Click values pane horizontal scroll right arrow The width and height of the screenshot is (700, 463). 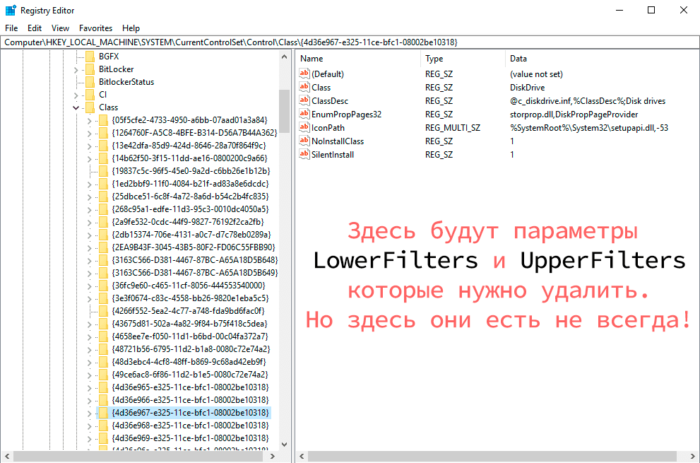tap(693, 456)
